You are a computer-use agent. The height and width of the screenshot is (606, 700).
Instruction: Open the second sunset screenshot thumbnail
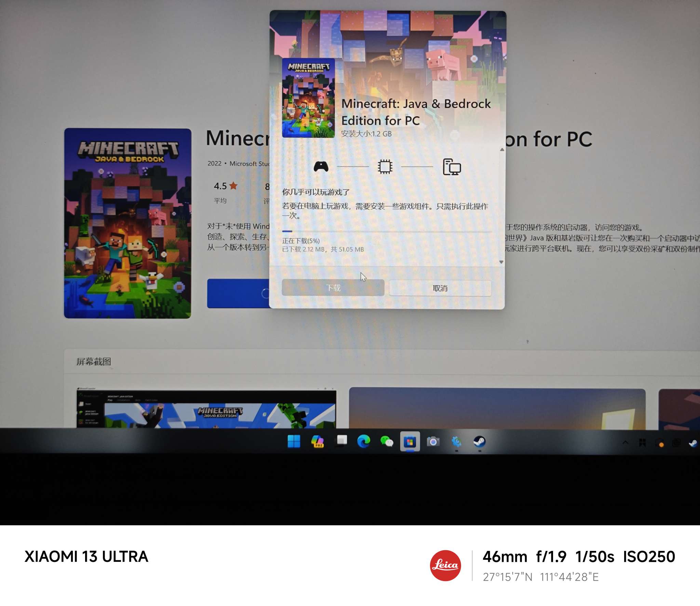coord(497,409)
